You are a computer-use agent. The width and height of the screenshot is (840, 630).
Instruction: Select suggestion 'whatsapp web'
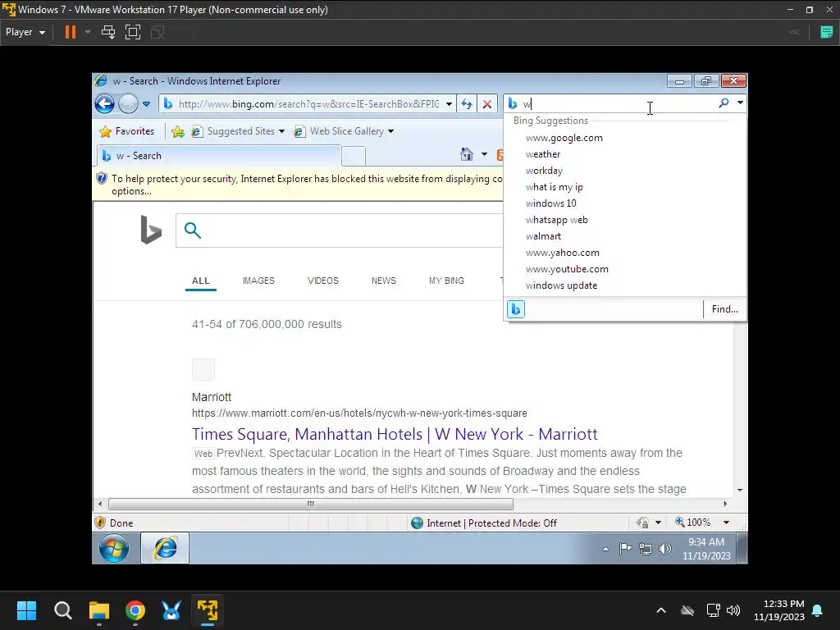[625, 220]
